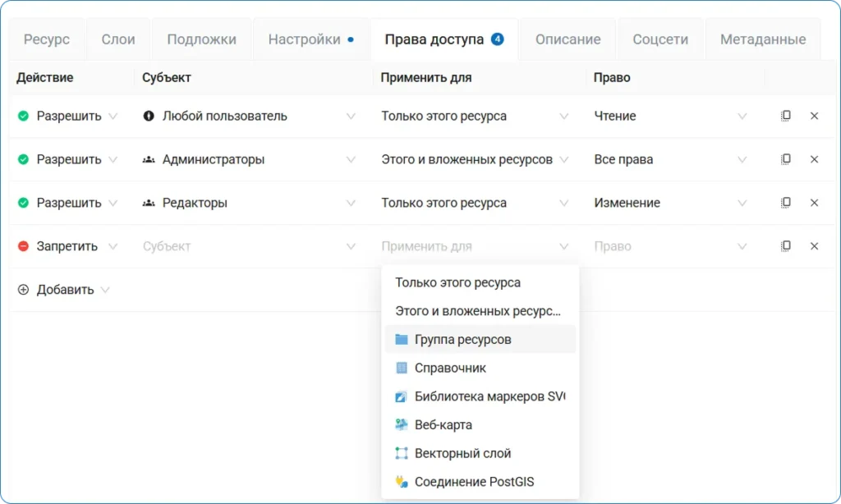Image resolution: width=841 pixels, height=504 pixels.
Task: Select Только этого ресурса menu entry
Action: click(460, 282)
